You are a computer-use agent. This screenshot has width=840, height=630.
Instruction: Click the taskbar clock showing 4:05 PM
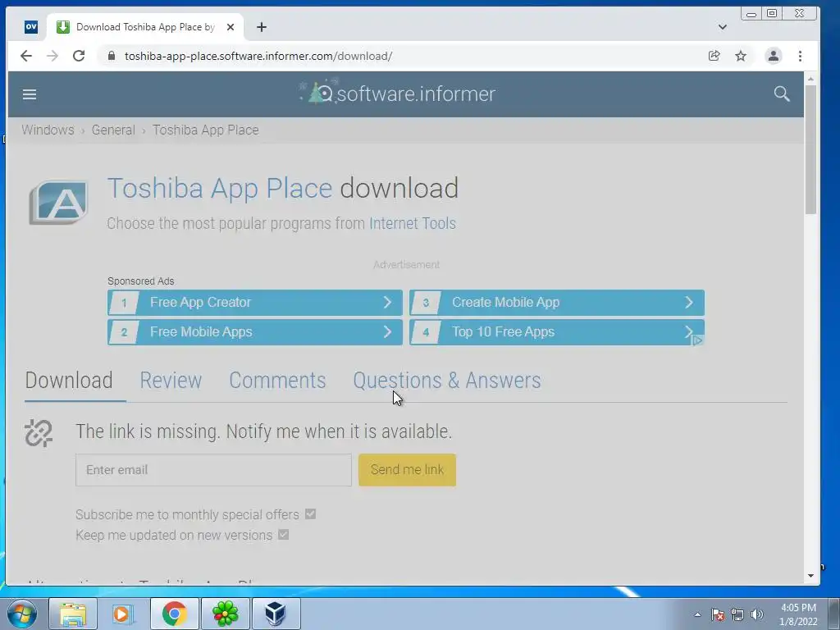[798, 614]
